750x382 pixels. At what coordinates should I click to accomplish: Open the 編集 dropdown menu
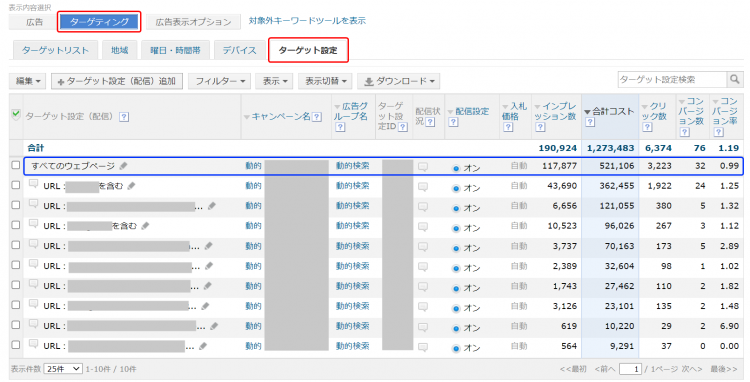[28, 81]
